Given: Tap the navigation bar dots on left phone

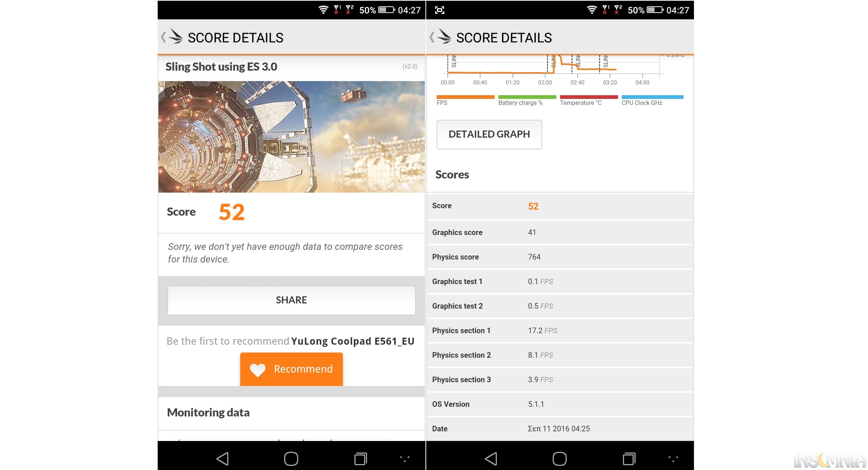Looking at the screenshot, I should 405,458.
